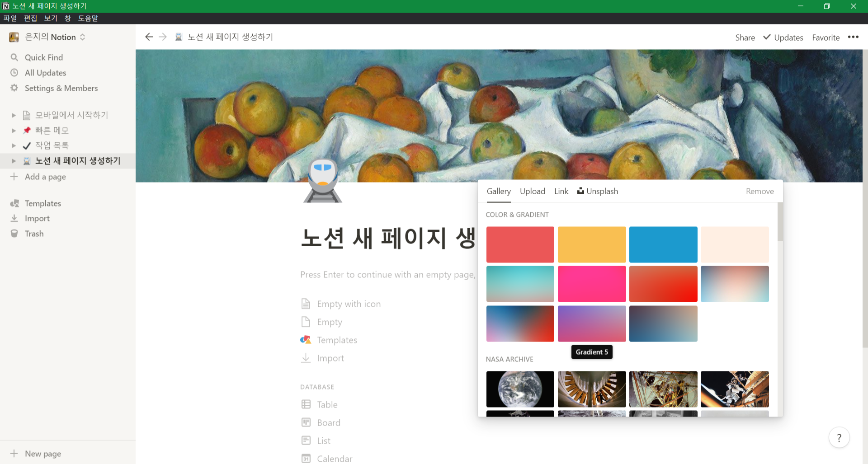Click the Templates icon in sidebar

[x=14, y=203]
